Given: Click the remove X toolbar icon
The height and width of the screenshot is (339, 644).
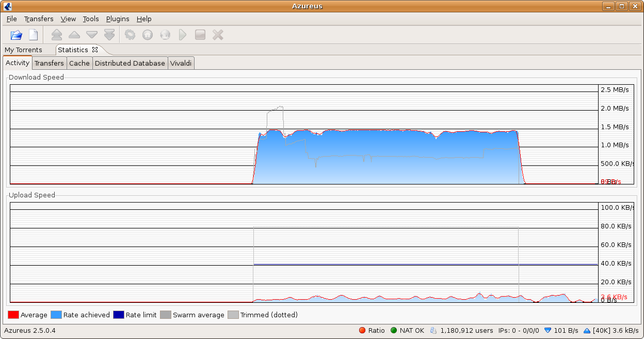Looking at the screenshot, I should pyautogui.click(x=218, y=35).
